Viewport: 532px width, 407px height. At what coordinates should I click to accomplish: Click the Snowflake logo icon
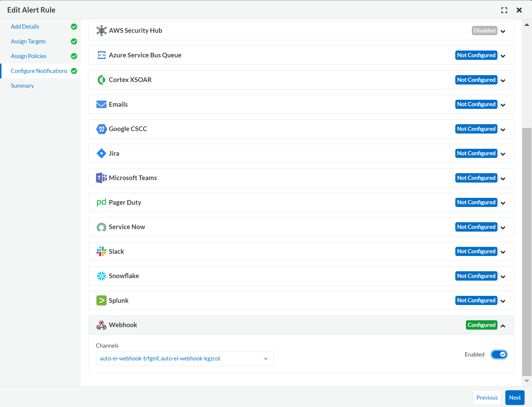click(x=101, y=276)
